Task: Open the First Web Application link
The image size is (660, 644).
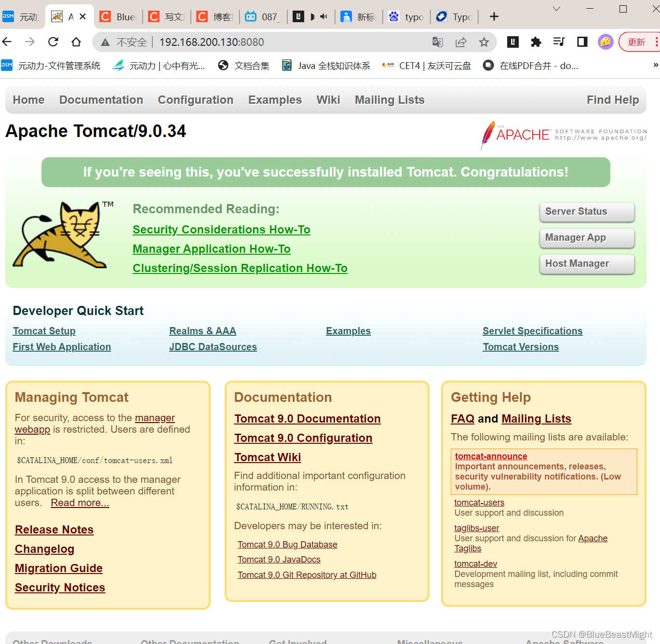Action: coord(62,347)
